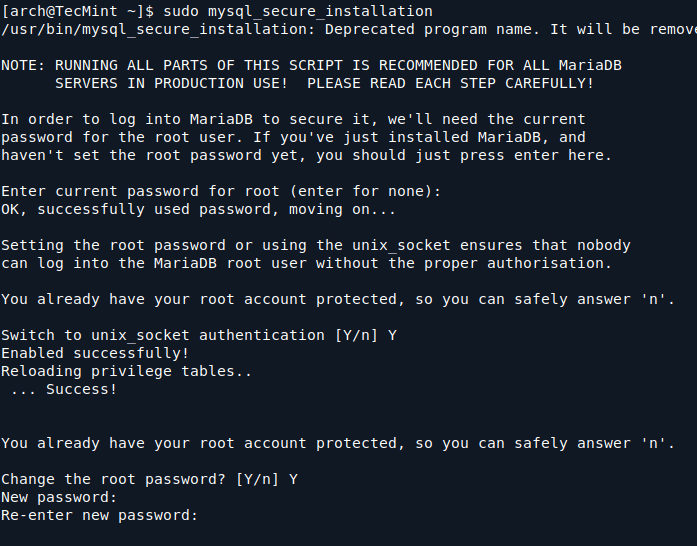Click the 'PLEASE READ EACH STEP CAREFULLY!' text
Screen dimensions: 697x546
451,83
